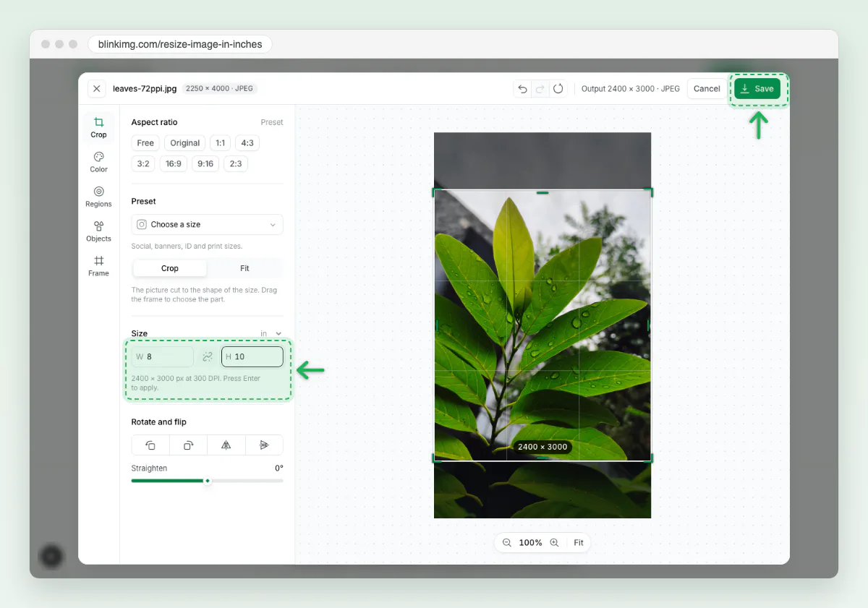Click the Output 2400 × 3000 · JPEG text
This screenshot has width=868, height=608.
[631, 89]
